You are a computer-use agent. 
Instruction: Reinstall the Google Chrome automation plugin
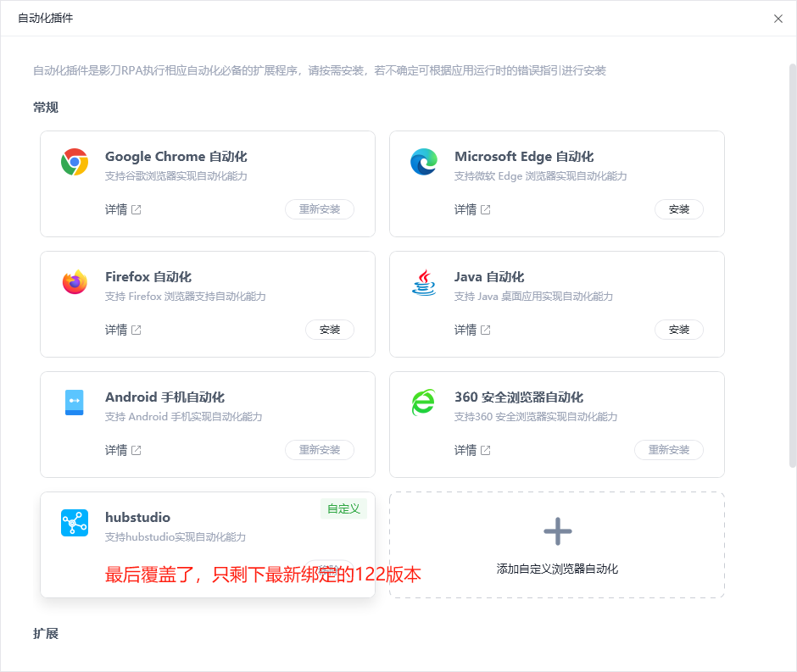click(x=320, y=209)
